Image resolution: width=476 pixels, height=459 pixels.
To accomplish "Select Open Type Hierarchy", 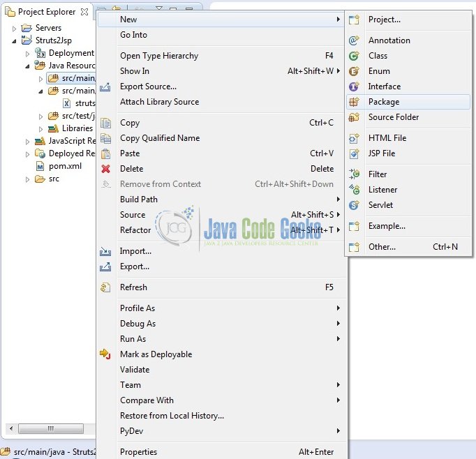I will [221, 56].
